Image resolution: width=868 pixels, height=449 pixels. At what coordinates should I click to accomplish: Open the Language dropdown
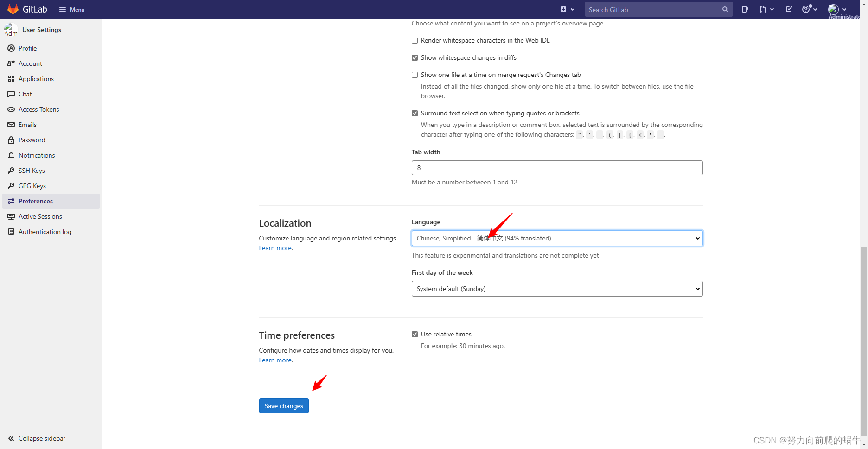557,238
